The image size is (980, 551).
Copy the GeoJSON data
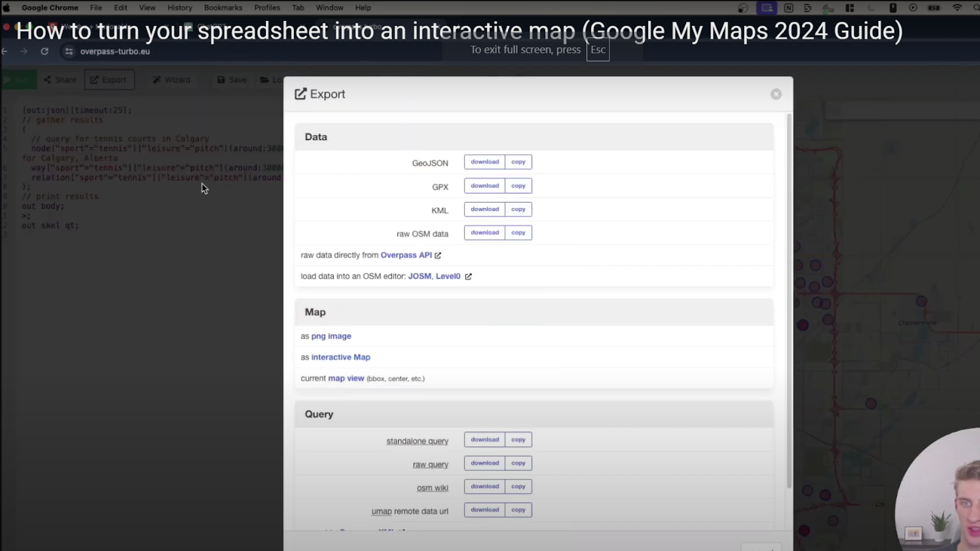click(x=518, y=162)
